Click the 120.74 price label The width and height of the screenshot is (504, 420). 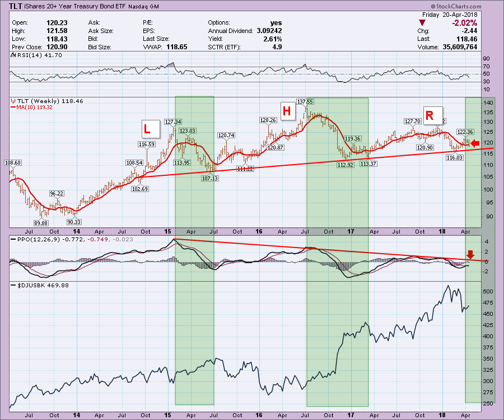[x=226, y=136]
